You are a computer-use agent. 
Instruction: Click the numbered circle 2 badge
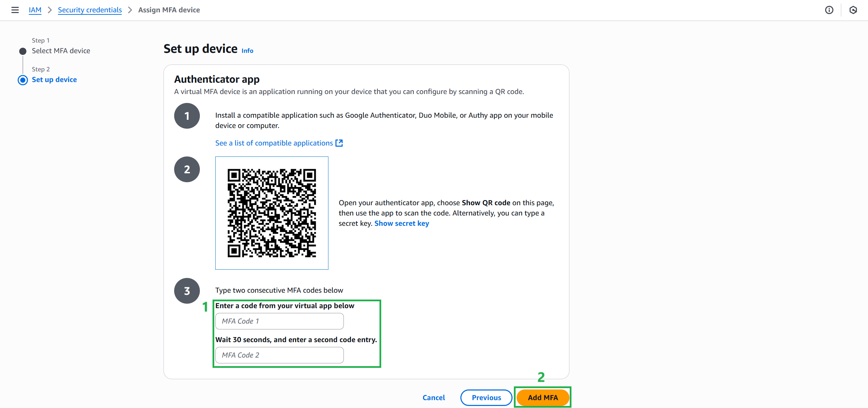point(187,170)
